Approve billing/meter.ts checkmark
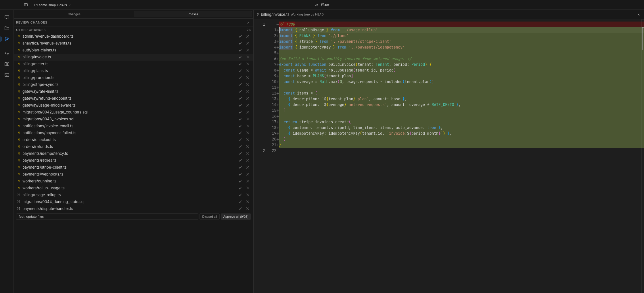Image resolution: width=644 pixels, height=293 pixels. 240,64
